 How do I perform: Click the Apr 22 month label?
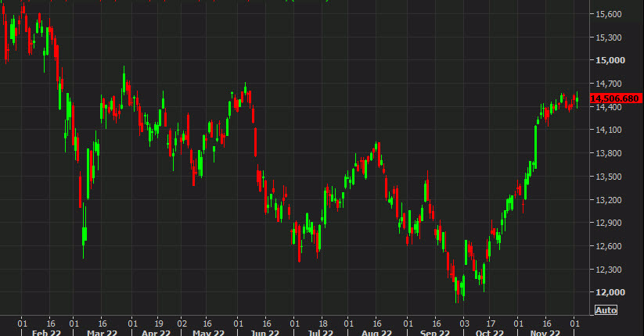156,332
